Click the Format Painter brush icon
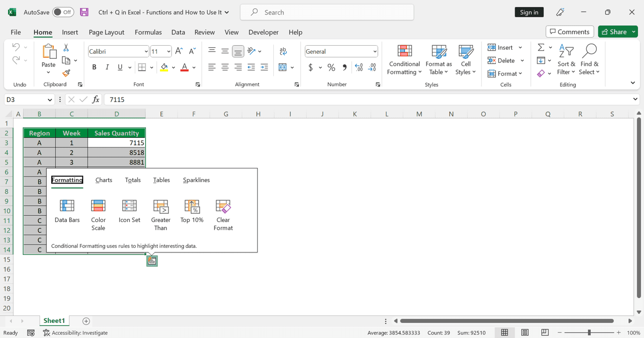The image size is (644, 338). coord(66,73)
